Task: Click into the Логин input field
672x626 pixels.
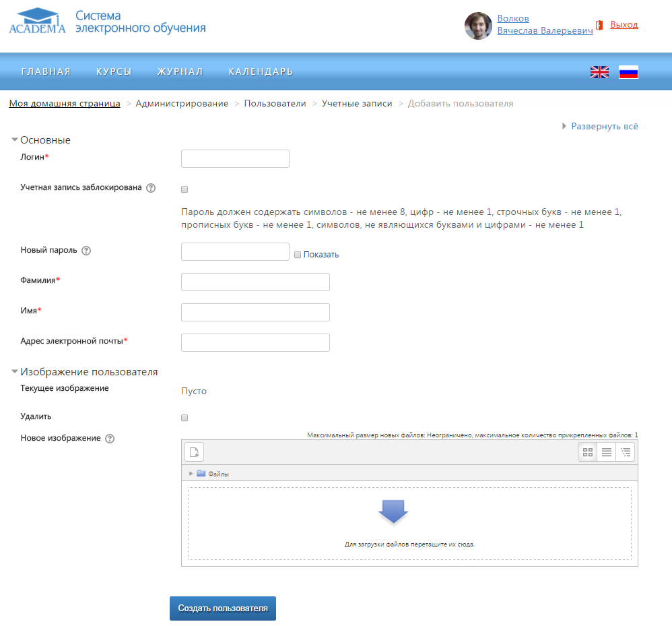Action: click(x=235, y=158)
